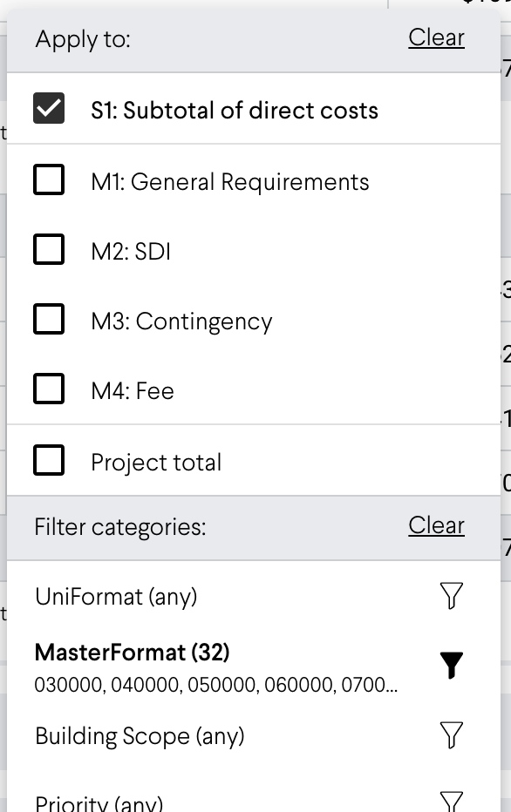Enable the M2: SDI checkbox

click(49, 249)
